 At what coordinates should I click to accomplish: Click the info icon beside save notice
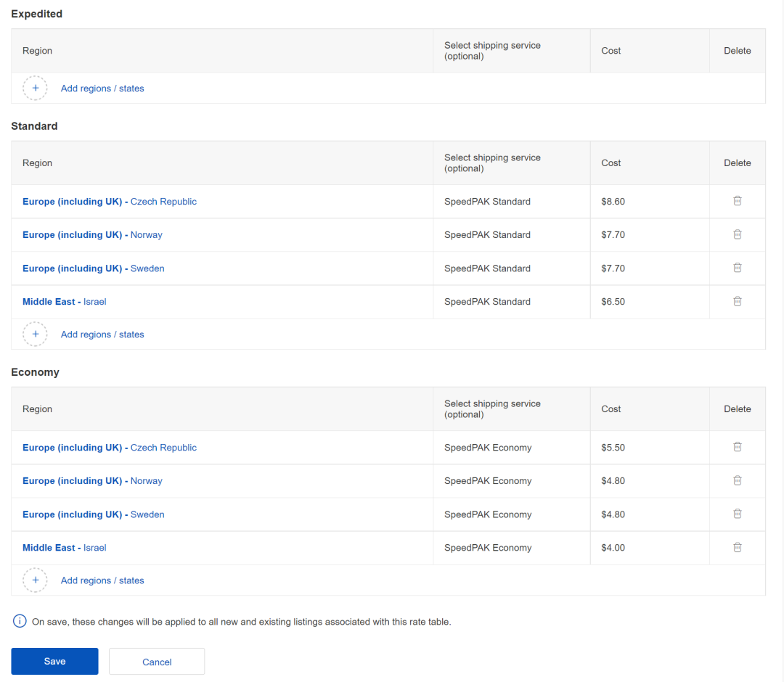(20, 622)
